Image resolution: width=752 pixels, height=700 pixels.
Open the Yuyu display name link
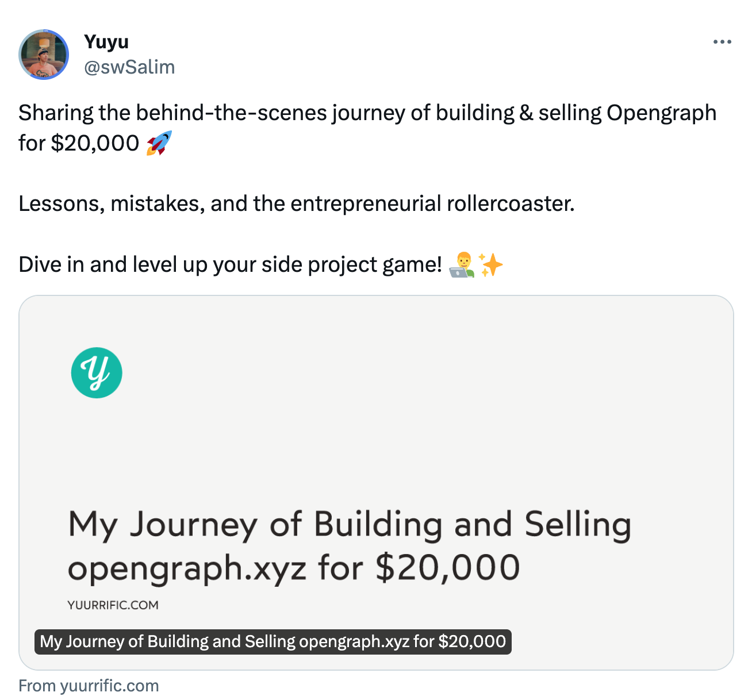click(x=106, y=42)
